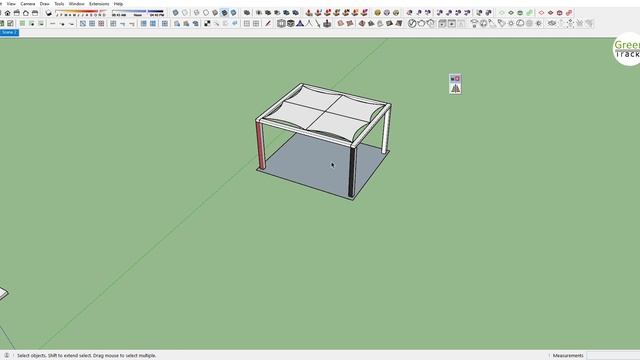Click the info icon in status bar
This screenshot has width=640, height=360.
pyautogui.click(x=7, y=356)
